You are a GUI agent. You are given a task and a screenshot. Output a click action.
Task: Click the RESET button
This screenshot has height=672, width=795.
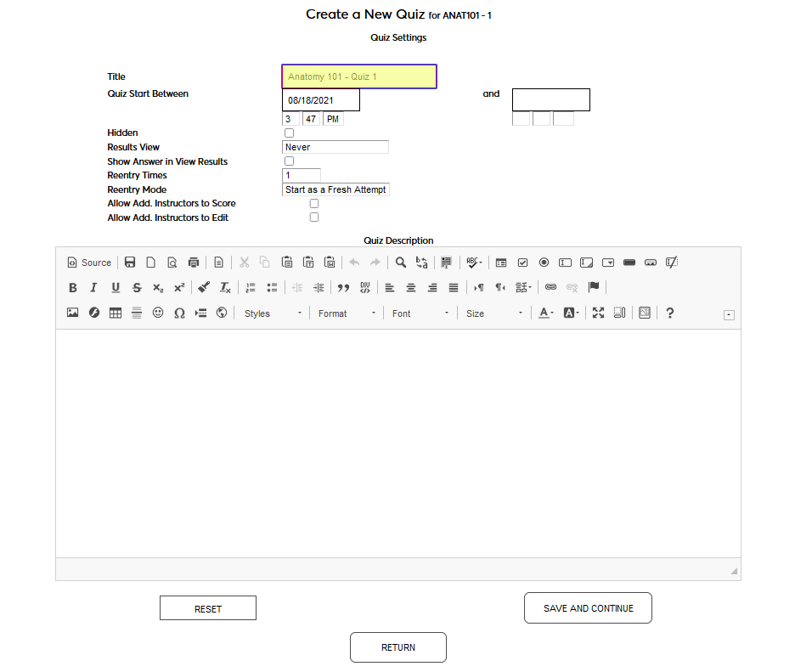tap(208, 608)
